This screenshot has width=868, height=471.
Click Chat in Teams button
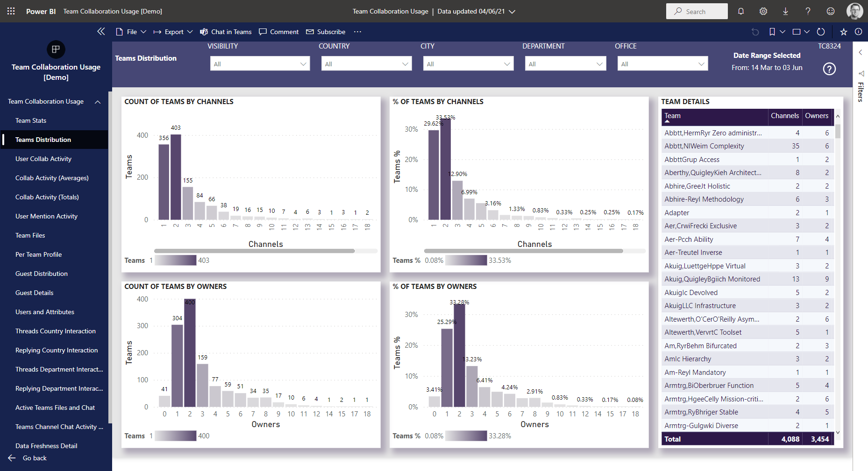coord(226,32)
